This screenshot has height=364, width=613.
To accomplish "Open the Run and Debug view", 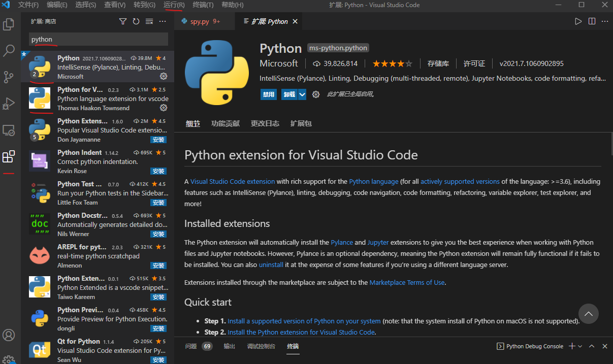I will click(x=9, y=104).
